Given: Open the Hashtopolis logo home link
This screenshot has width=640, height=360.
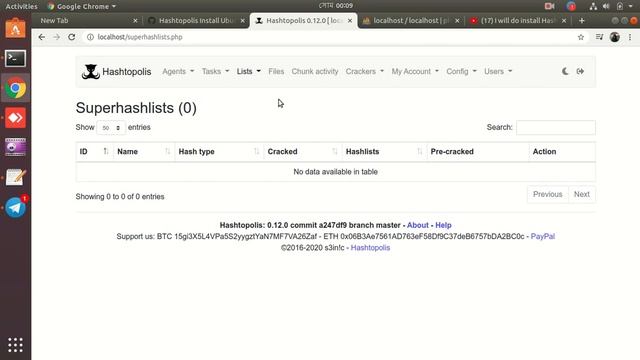Looking at the screenshot, I should click(116, 72).
